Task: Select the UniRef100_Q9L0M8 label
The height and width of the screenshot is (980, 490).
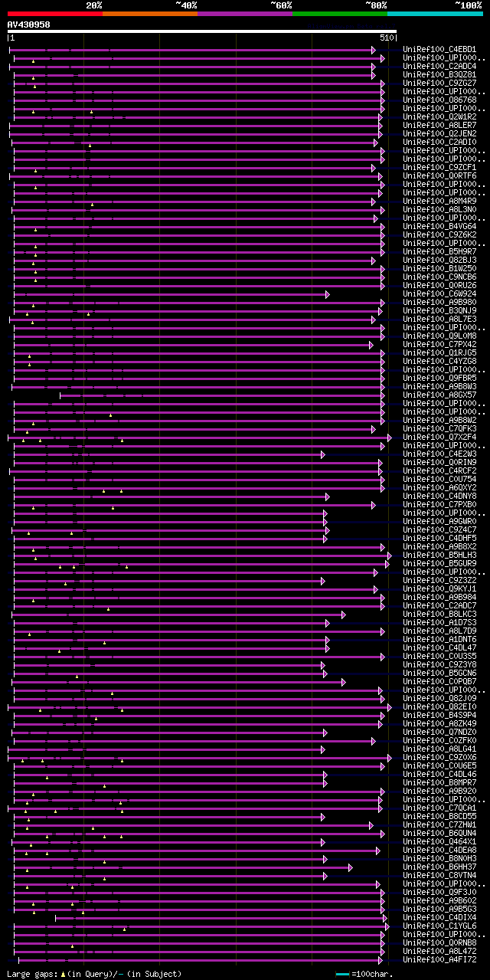Action: pos(439,336)
